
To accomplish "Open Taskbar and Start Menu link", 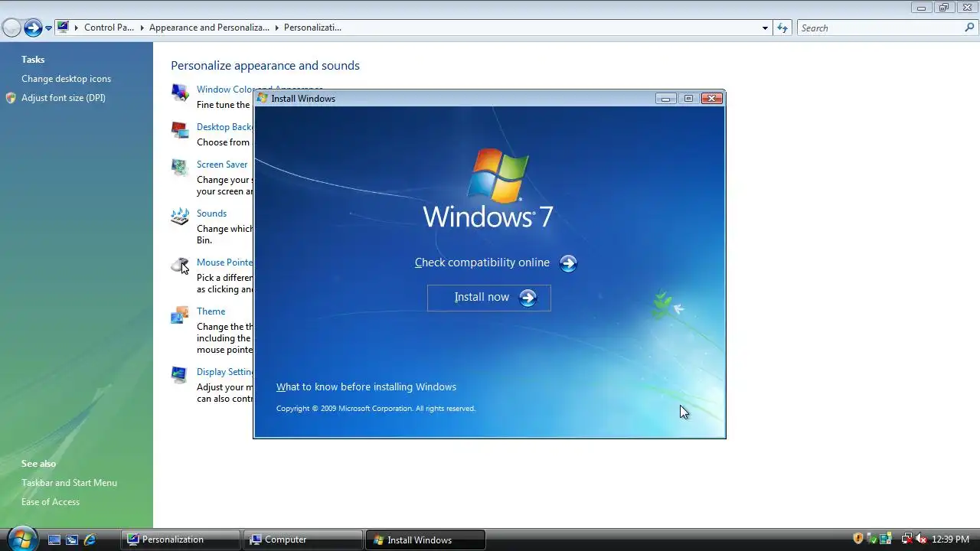I will pyautogui.click(x=69, y=483).
